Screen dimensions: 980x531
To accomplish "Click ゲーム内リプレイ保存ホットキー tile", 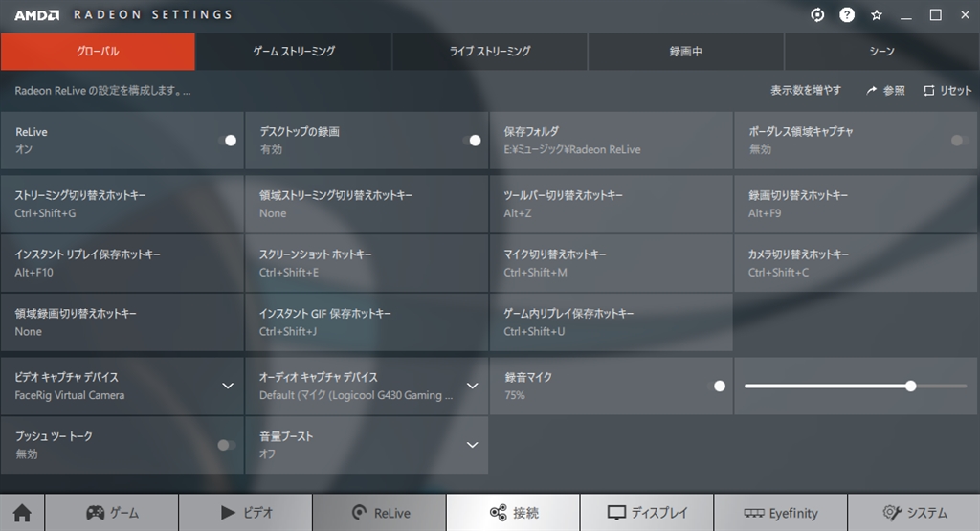I will pos(612,322).
